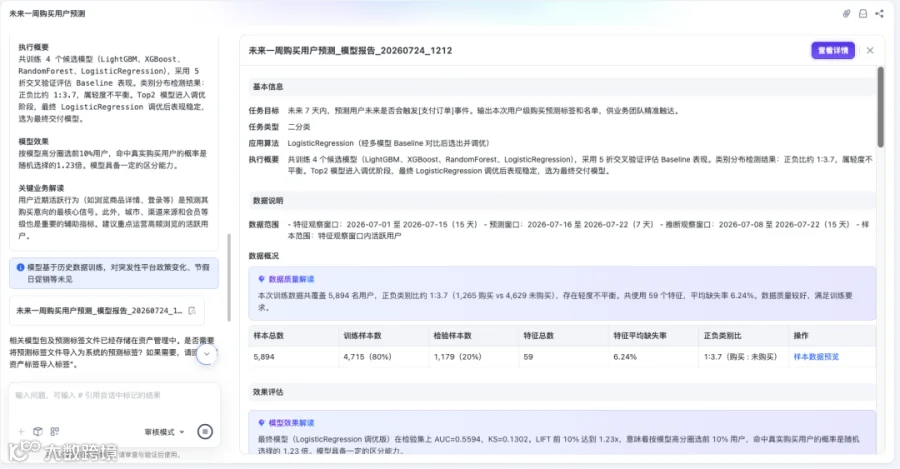Click the page title 未来一周购买用户预测
The image size is (900, 469).
(47, 13)
